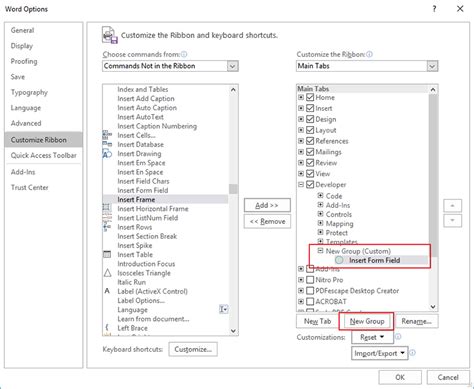Expand the Code group
Viewport: 474px width, 389px height.
(x=320, y=195)
